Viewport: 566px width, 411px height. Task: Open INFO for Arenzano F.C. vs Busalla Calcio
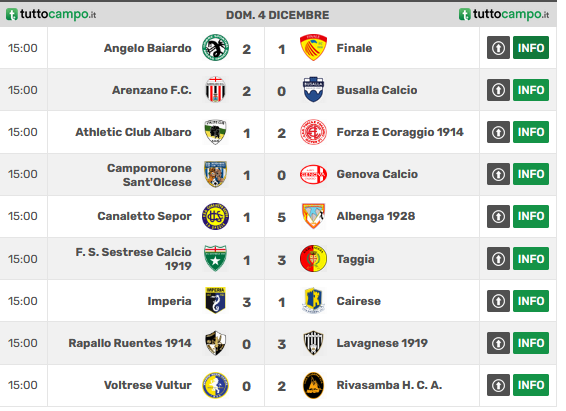coord(531,89)
